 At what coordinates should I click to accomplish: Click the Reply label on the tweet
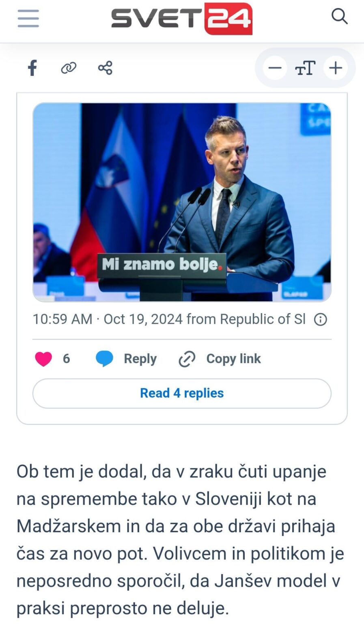(x=140, y=359)
